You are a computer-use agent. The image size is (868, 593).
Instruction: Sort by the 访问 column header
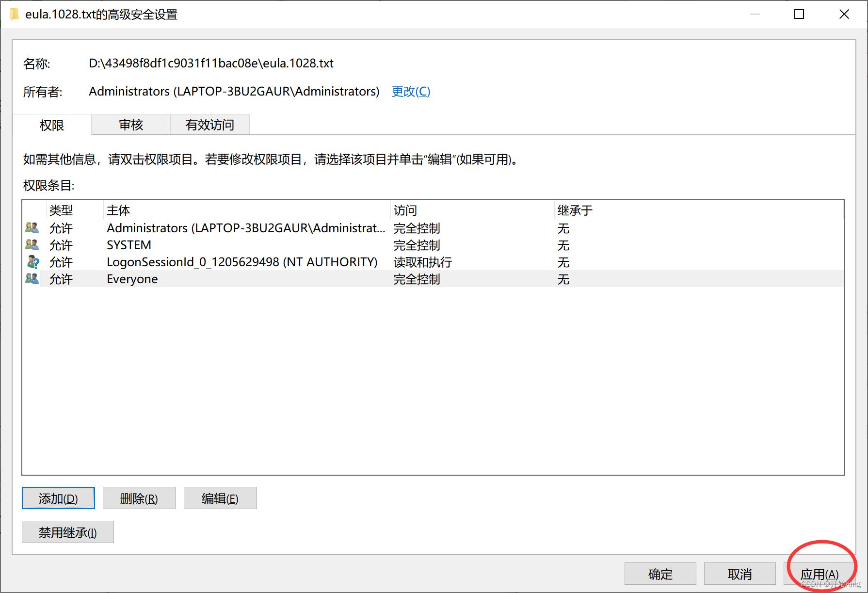point(472,210)
